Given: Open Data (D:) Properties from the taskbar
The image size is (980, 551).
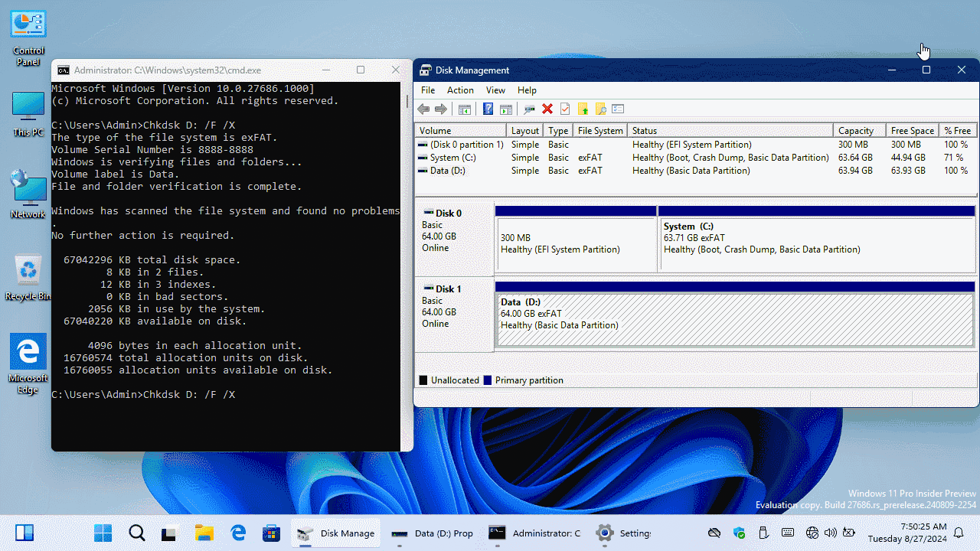Looking at the screenshot, I should click(432, 533).
